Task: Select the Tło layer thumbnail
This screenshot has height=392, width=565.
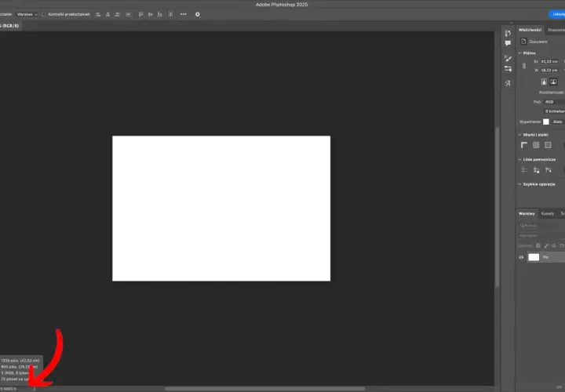Action: 534,257
